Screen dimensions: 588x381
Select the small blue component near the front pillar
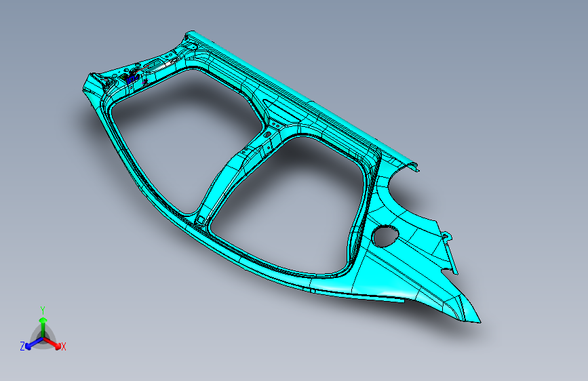[x=132, y=79]
